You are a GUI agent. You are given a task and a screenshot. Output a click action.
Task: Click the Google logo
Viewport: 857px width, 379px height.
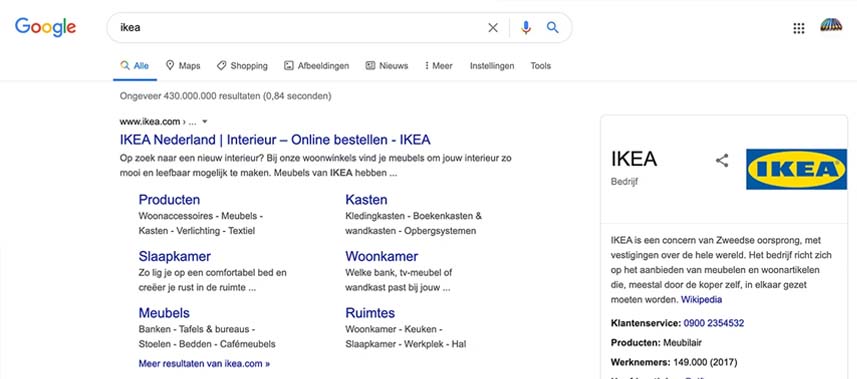(x=45, y=27)
